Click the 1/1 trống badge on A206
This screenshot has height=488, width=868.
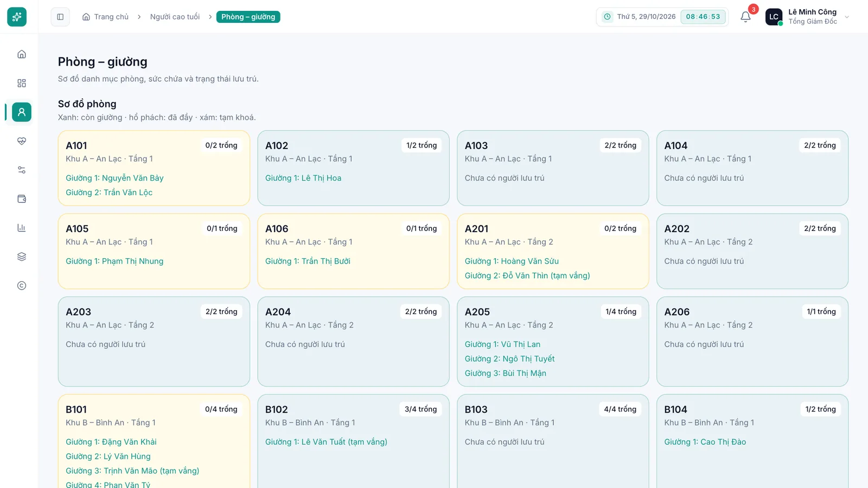coord(821,311)
